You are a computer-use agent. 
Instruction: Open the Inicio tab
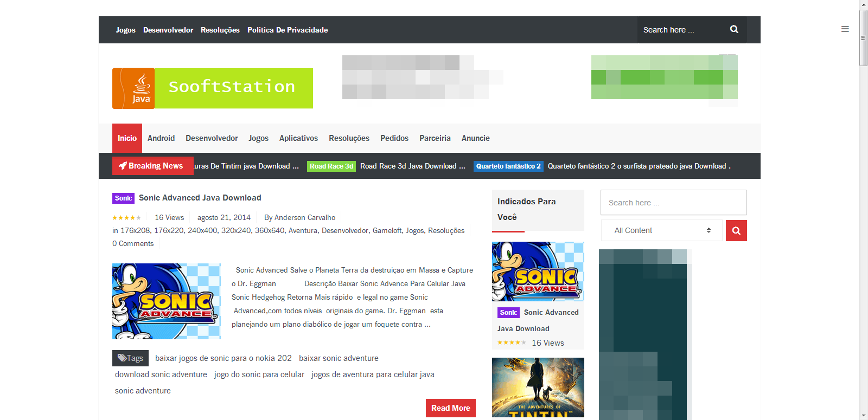[x=127, y=138]
